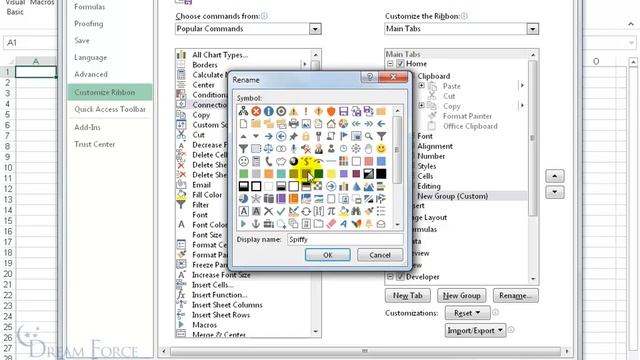Viewport: 640px width, 360px height.
Task: Select the pink eraser symbol
Action: click(331, 224)
